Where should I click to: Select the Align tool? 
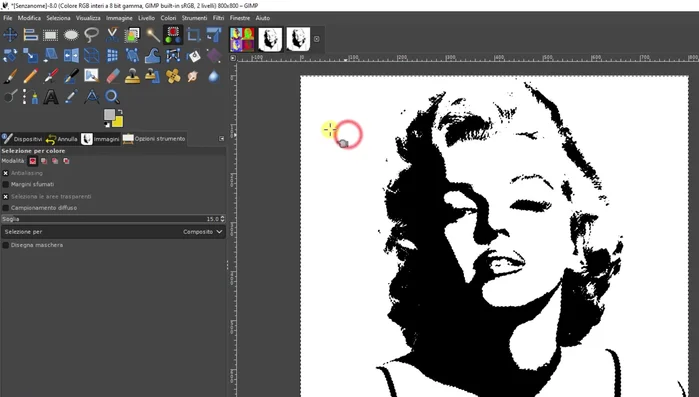coord(30,35)
